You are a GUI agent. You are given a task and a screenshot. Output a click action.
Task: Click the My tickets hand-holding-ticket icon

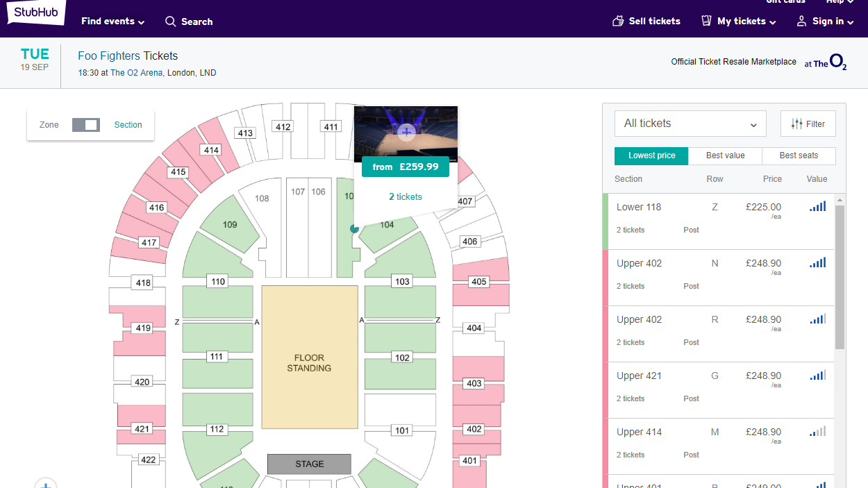coord(706,21)
